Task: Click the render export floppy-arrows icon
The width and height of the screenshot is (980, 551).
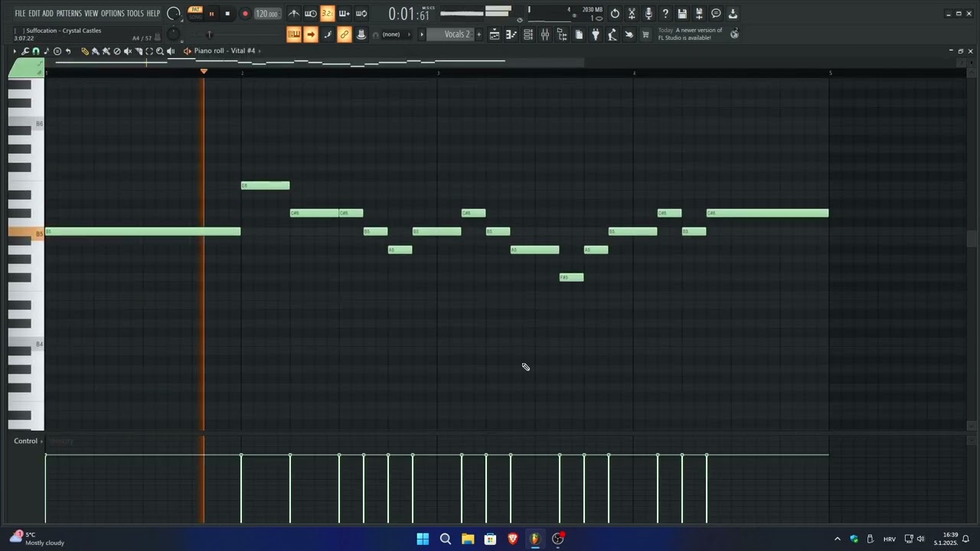Action: click(699, 14)
